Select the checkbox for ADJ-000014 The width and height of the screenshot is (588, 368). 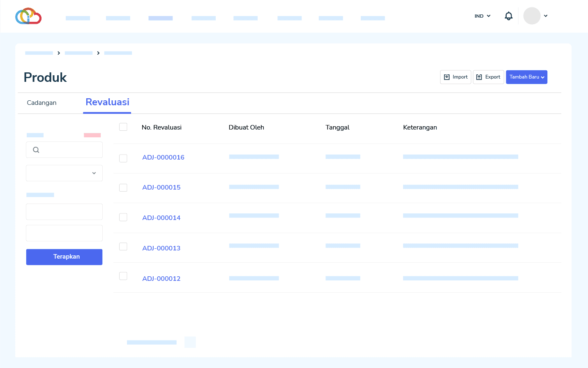tap(123, 217)
